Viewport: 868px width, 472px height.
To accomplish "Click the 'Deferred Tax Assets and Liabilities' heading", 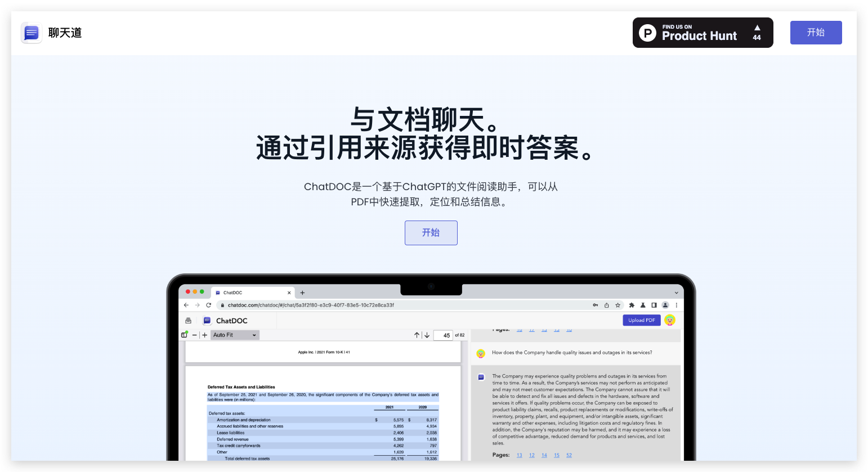I will 241,387.
